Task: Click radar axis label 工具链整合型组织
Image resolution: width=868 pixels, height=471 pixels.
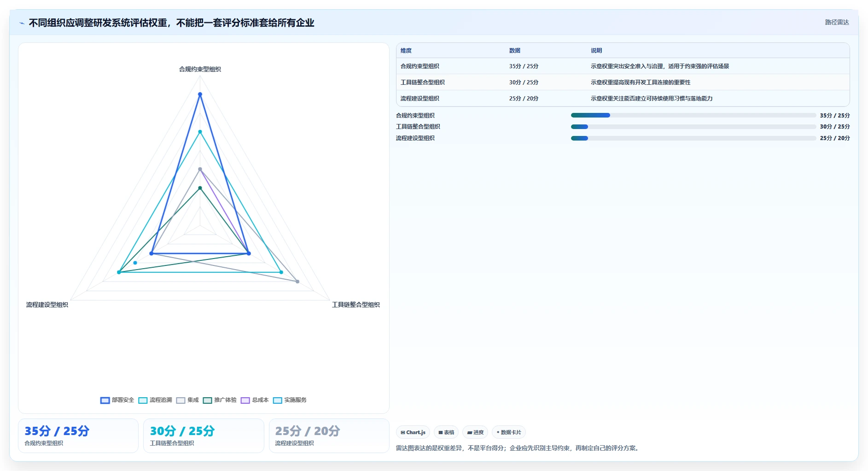Action: click(x=356, y=305)
